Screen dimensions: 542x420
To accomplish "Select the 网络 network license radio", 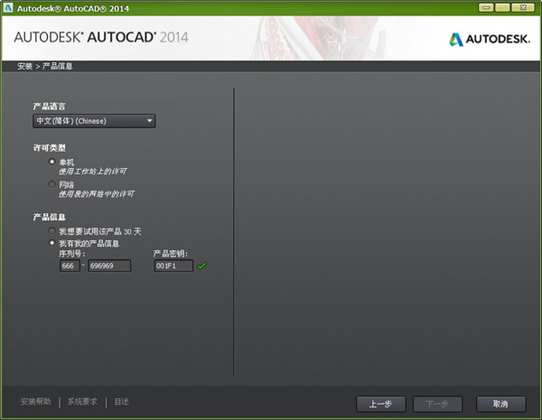I will tap(52, 184).
